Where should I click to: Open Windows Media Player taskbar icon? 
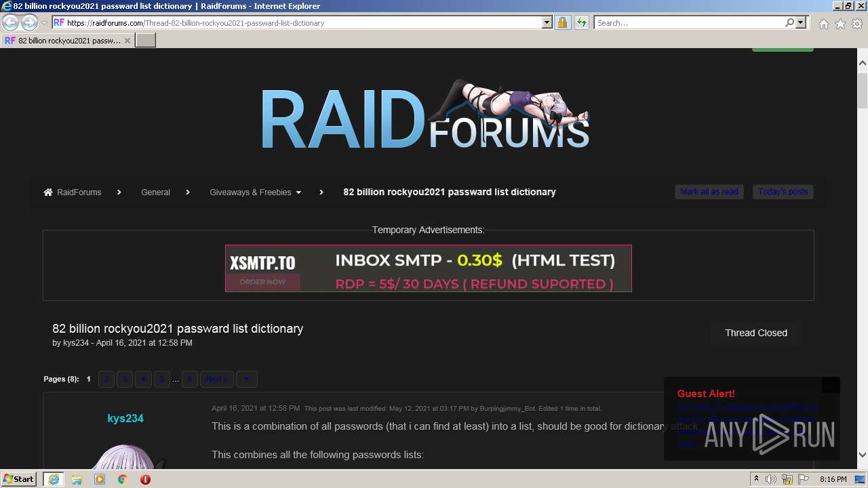click(100, 479)
